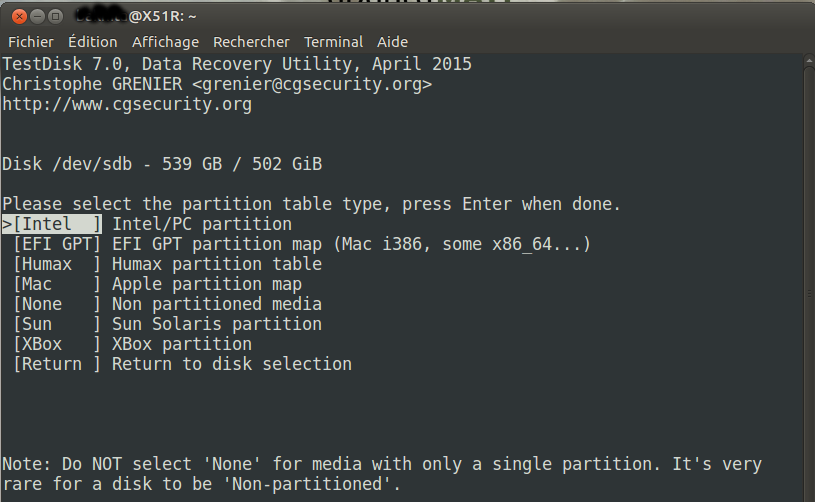Select None non partitioned media

[167, 304]
